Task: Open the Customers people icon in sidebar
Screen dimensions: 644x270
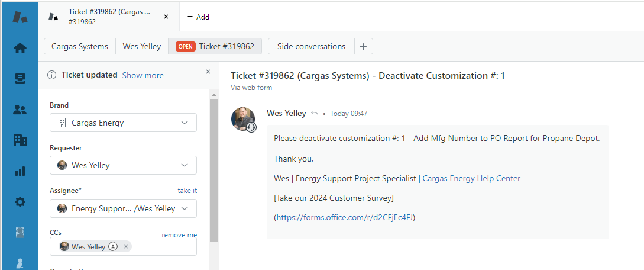Action: 20,110
